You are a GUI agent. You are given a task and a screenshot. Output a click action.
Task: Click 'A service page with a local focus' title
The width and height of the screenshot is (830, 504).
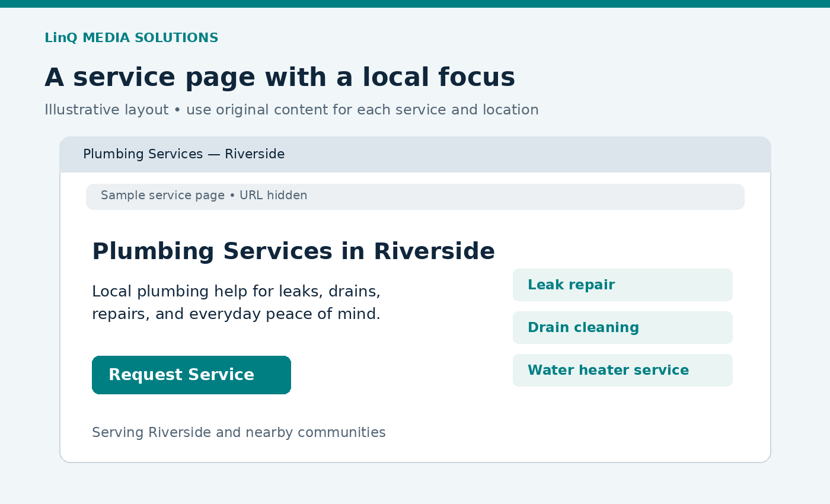coord(280,77)
